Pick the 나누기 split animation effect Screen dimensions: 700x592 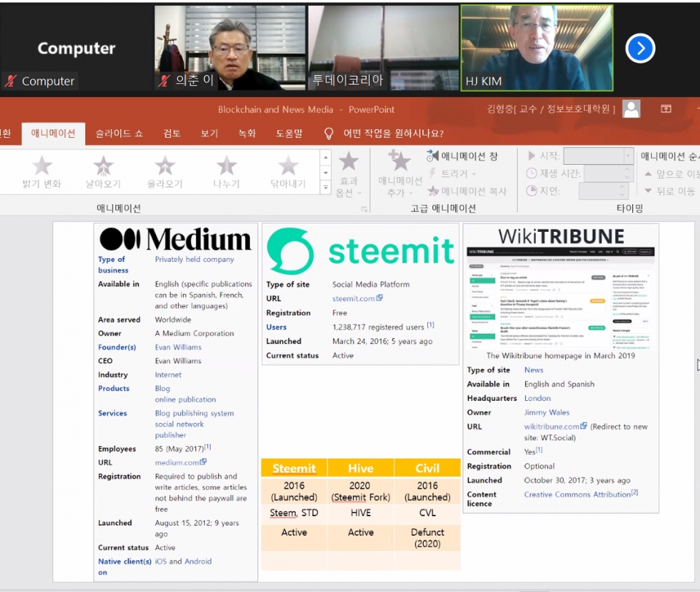(x=227, y=172)
